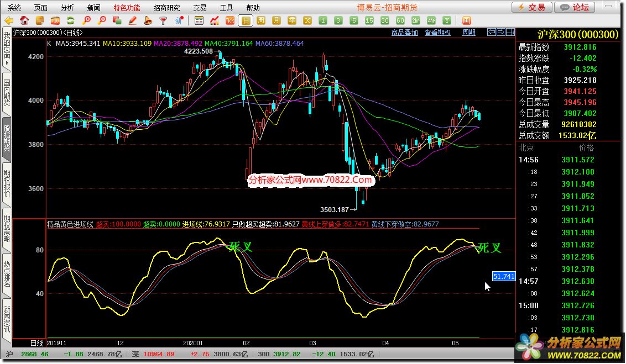
Task: Open the 分析 menu
Action: coord(67,8)
